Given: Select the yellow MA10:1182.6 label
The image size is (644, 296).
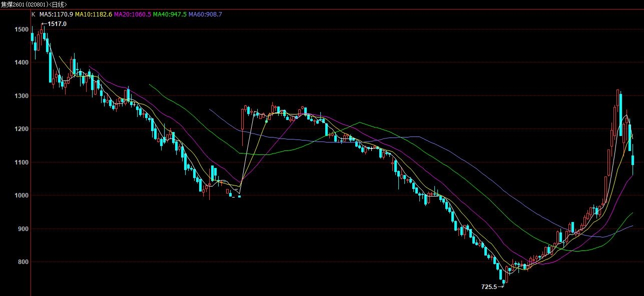Looking at the screenshot, I should click(94, 14).
